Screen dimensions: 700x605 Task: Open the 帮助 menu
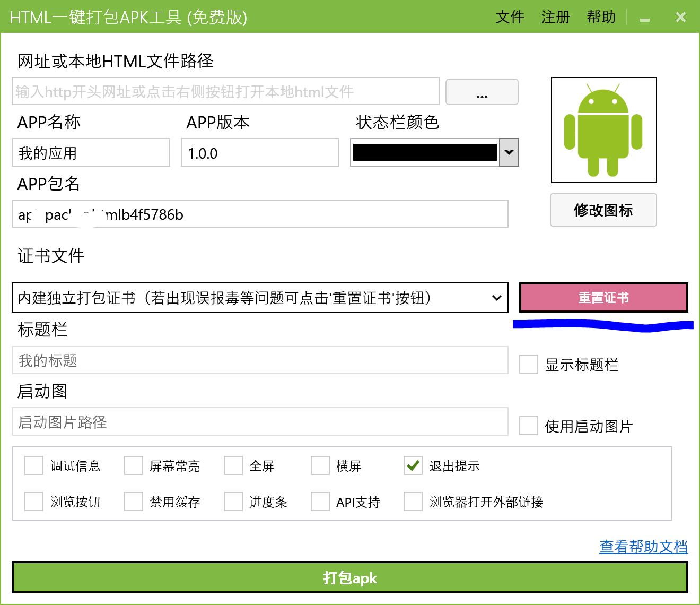pos(601,18)
